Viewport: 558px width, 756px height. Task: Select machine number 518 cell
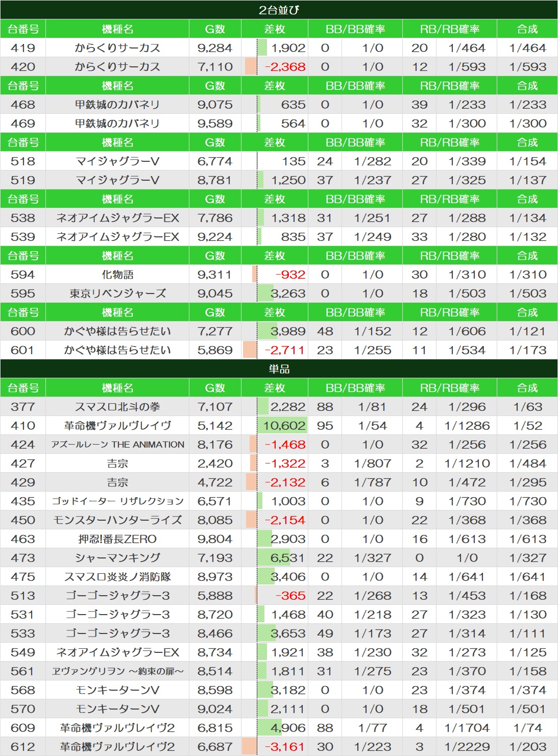click(x=23, y=161)
